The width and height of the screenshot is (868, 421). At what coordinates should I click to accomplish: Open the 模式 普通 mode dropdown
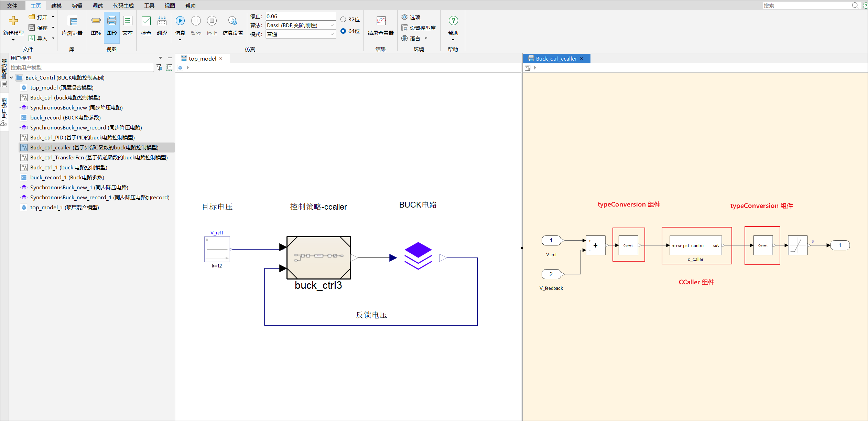tap(332, 34)
